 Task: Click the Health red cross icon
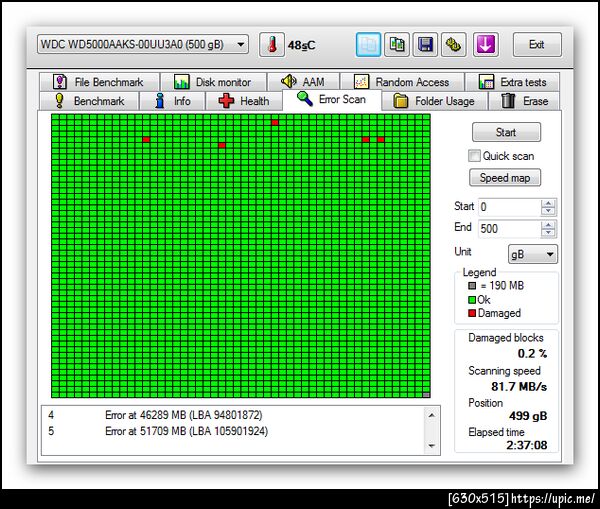pos(226,101)
